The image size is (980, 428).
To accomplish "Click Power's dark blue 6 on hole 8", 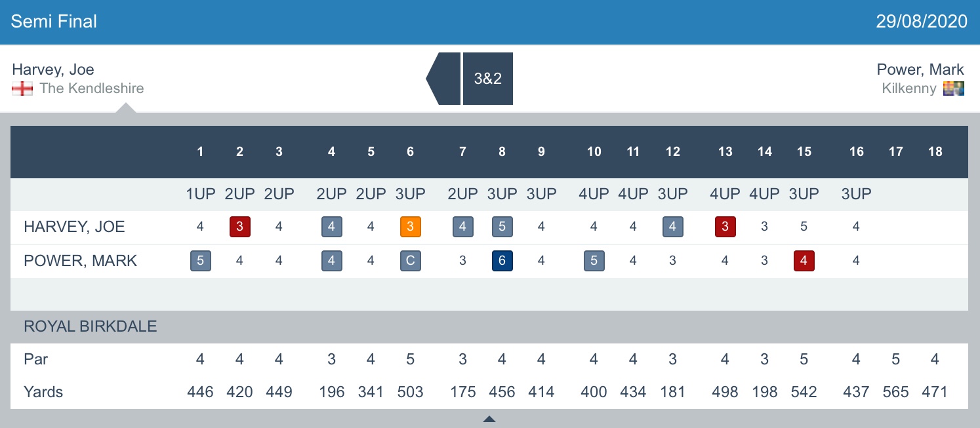I will (x=502, y=261).
